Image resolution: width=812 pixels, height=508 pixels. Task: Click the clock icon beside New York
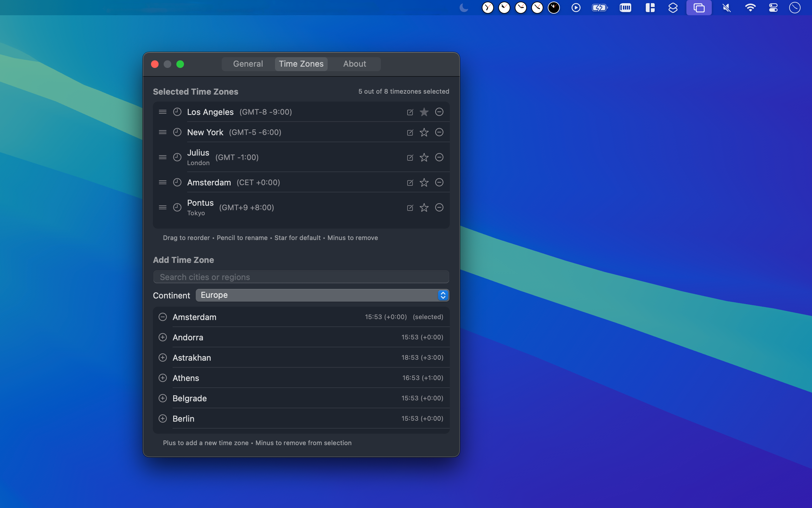(x=177, y=132)
